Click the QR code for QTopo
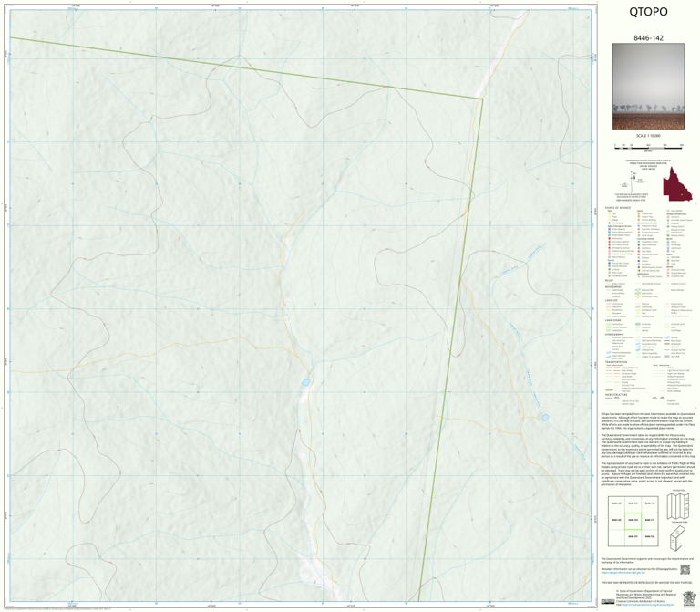Viewport: 700px width, 612px height. (685, 569)
